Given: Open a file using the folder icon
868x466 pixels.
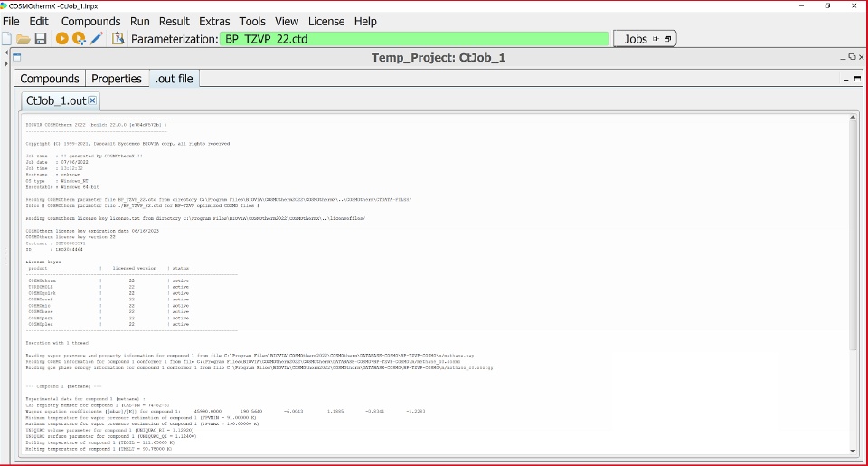Looking at the screenshot, I should point(24,39).
